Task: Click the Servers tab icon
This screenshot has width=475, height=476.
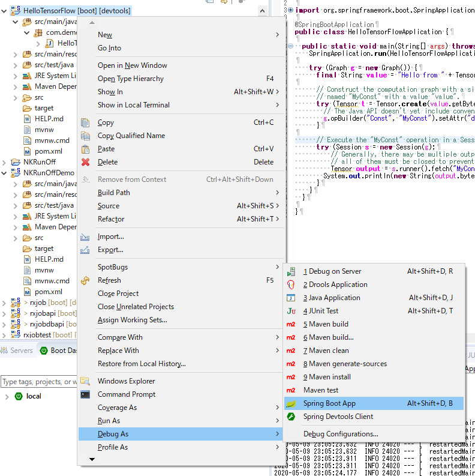Action: [x=5, y=351]
